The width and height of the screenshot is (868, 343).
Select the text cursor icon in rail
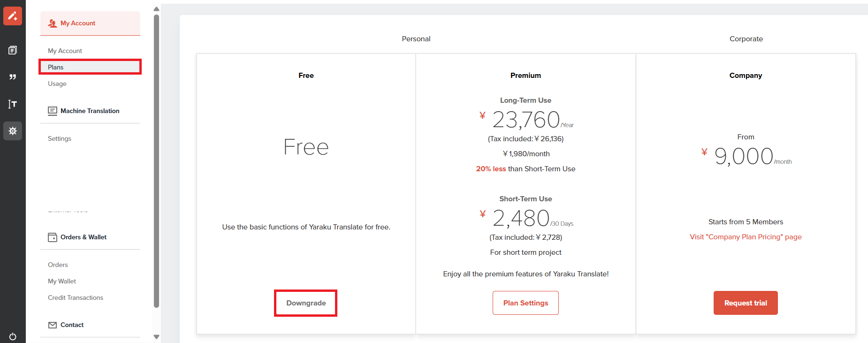13,104
